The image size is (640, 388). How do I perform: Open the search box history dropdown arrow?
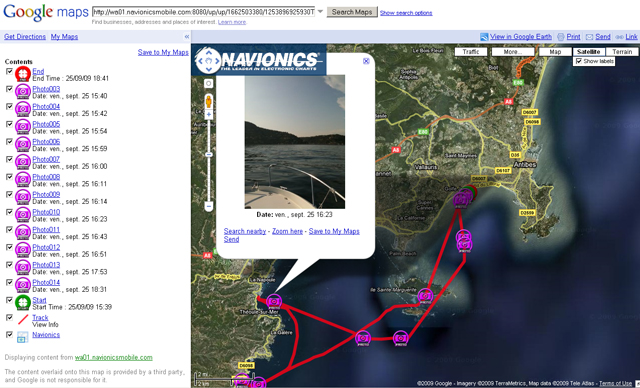tap(320, 11)
